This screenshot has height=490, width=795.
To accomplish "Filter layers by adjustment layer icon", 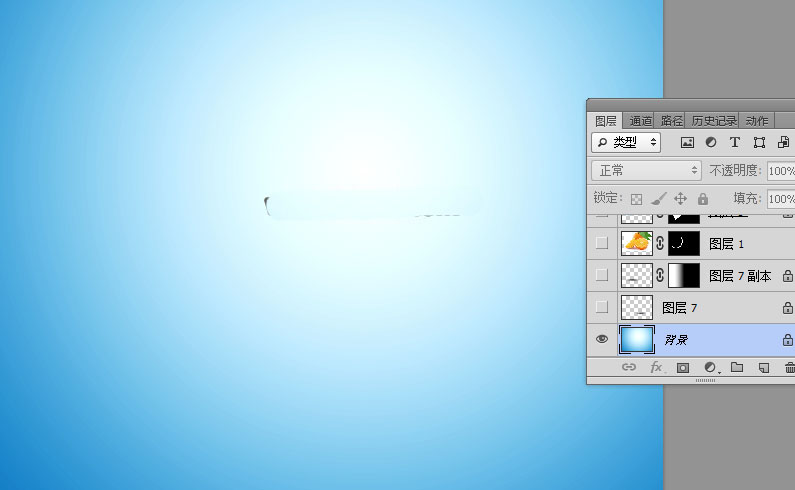I will (x=711, y=143).
